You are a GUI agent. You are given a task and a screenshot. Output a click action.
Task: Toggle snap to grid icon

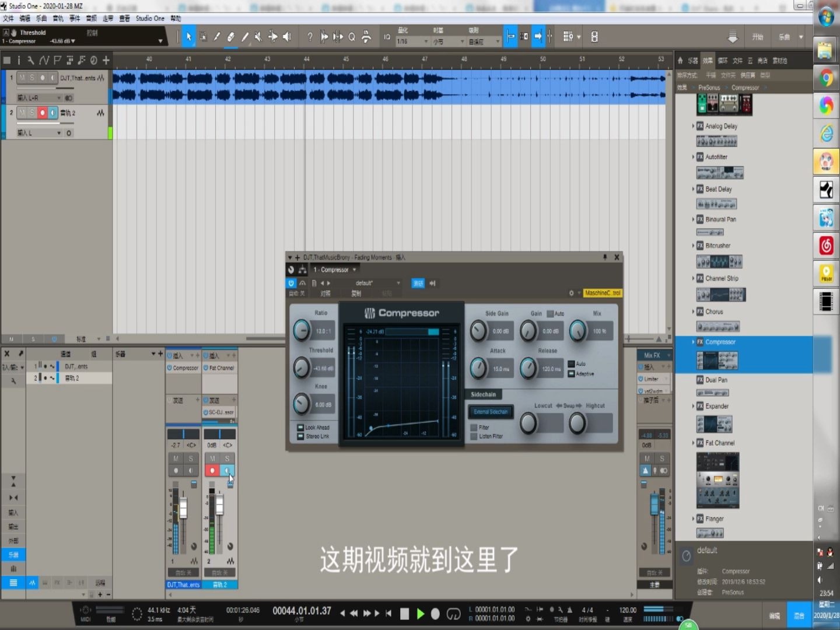(510, 36)
